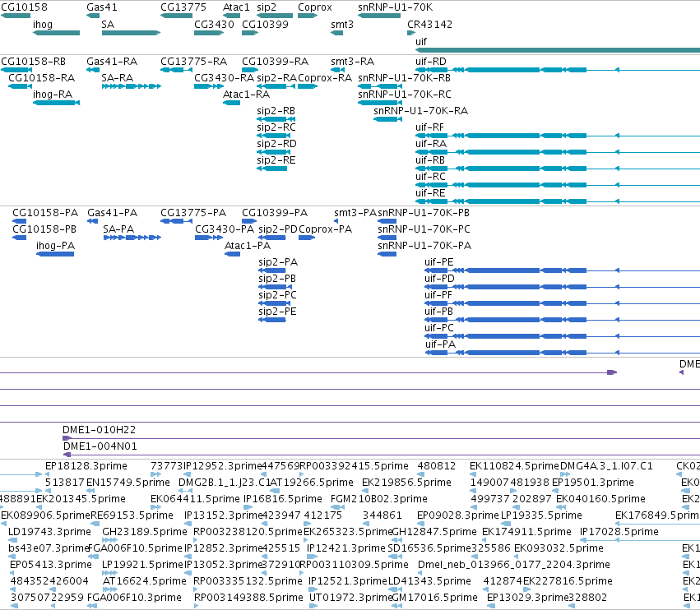Select the long uif gene bar
This screenshot has width=700, height=610.
pyautogui.click(x=558, y=50)
